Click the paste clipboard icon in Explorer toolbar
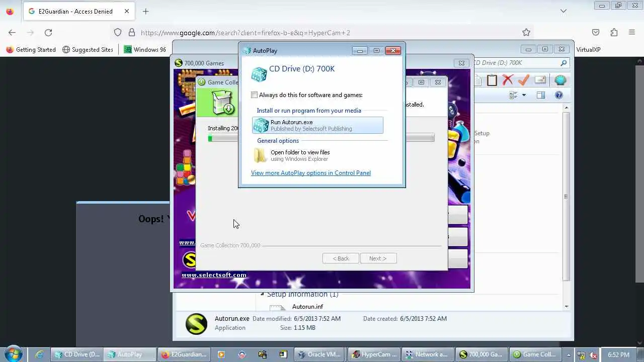This screenshot has width=644, height=362. (492, 80)
